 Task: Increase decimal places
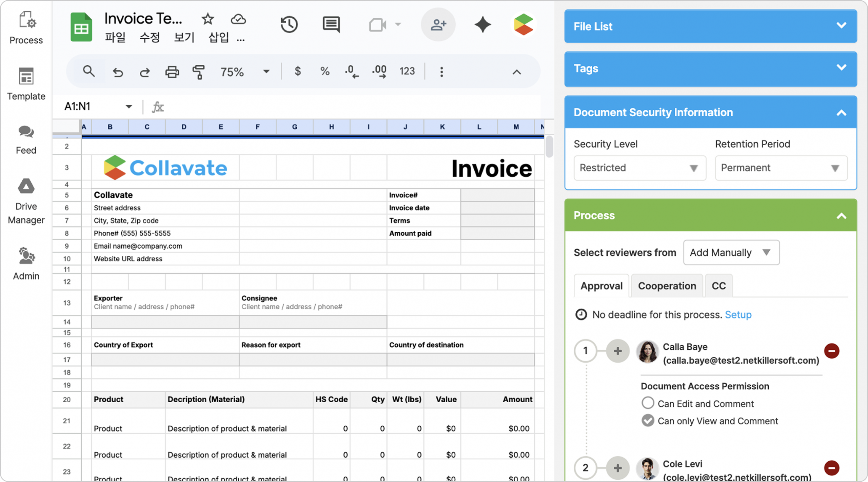coord(379,72)
